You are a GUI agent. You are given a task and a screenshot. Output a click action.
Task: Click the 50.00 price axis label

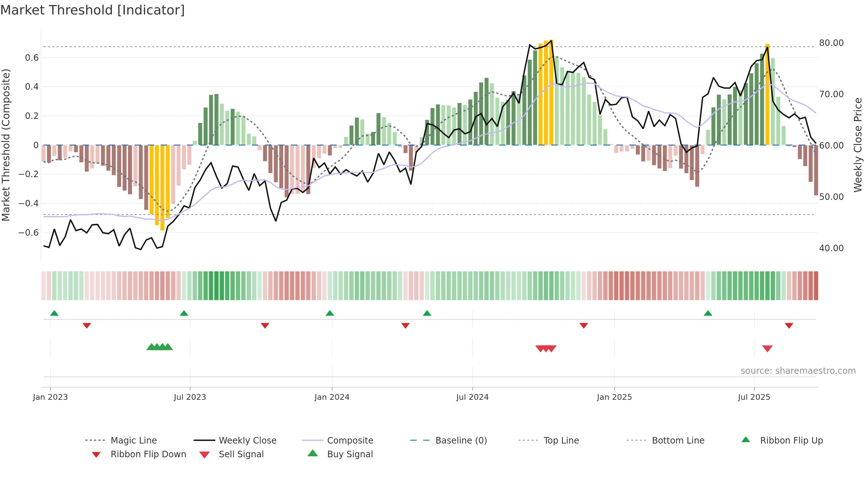point(831,197)
